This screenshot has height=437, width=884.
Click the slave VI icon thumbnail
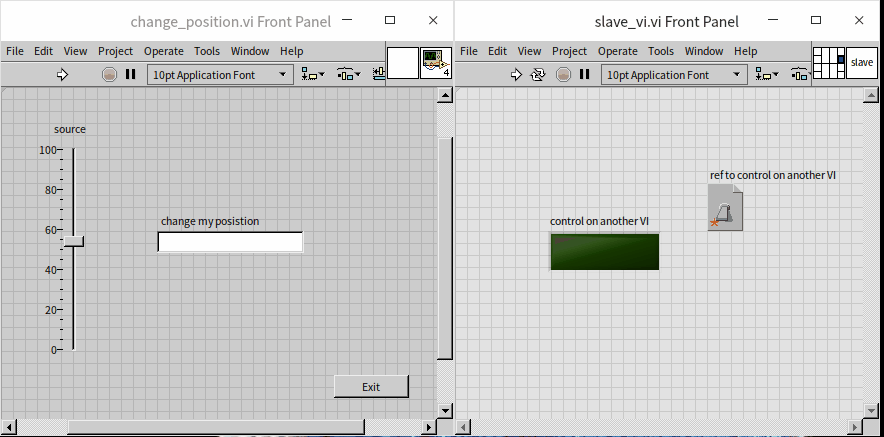click(861, 62)
